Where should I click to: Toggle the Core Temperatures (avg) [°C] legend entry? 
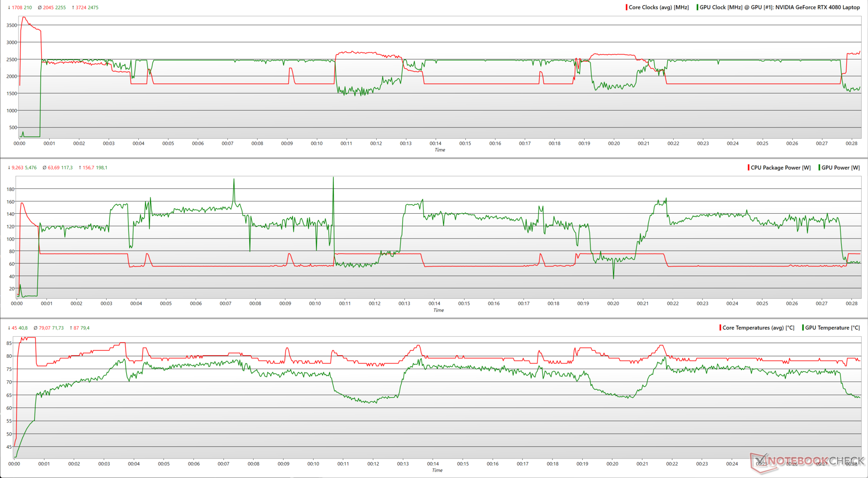click(758, 328)
